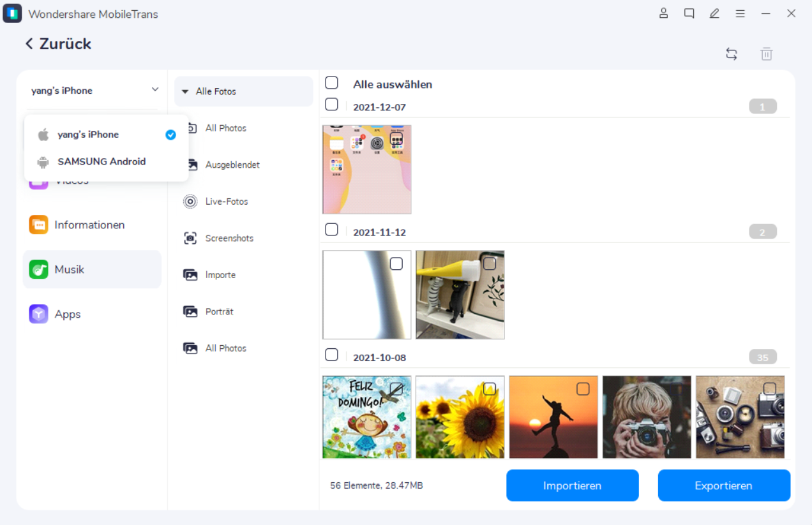Click the 56 Elemente, 28.47MB status text
812x525 pixels.
pyautogui.click(x=376, y=485)
